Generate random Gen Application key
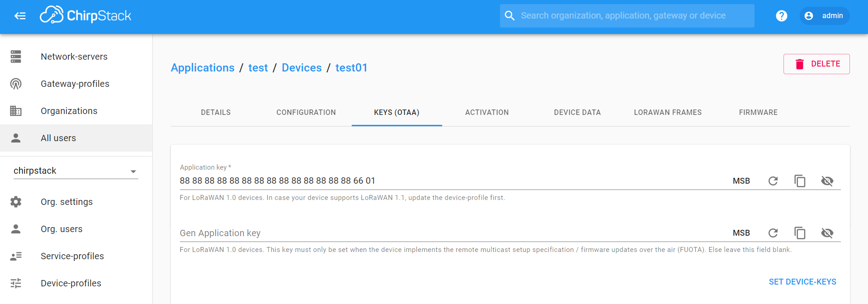 point(773,233)
